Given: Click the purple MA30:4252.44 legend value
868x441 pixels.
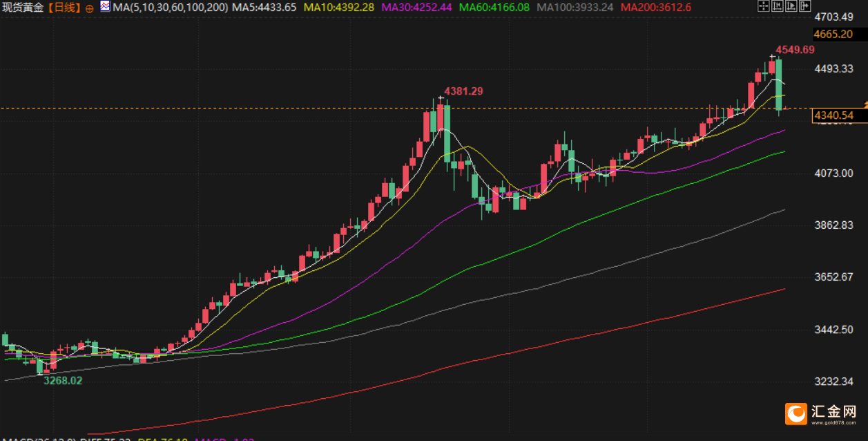Looking at the screenshot, I should tap(416, 8).
